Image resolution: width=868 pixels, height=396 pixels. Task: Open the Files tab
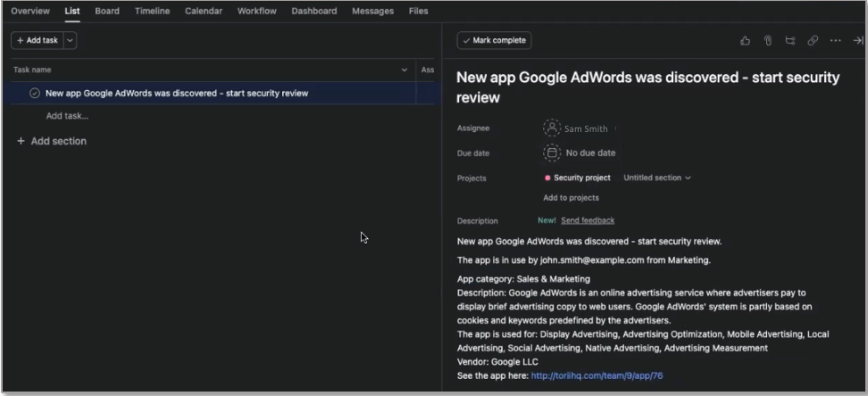[x=418, y=11]
